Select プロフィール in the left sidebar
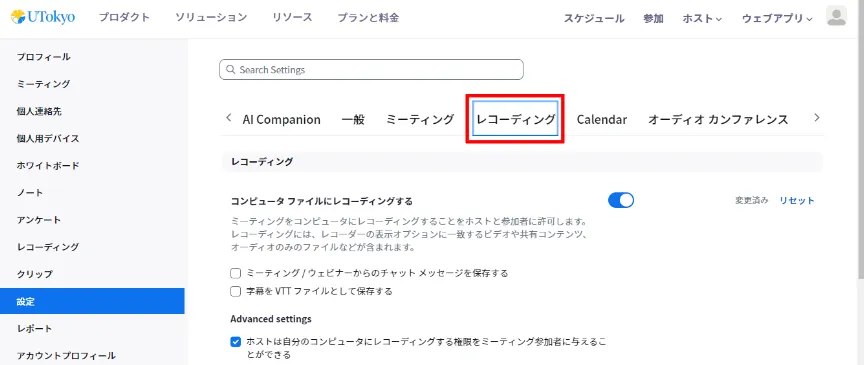The width and height of the screenshot is (864, 365). coord(44,57)
